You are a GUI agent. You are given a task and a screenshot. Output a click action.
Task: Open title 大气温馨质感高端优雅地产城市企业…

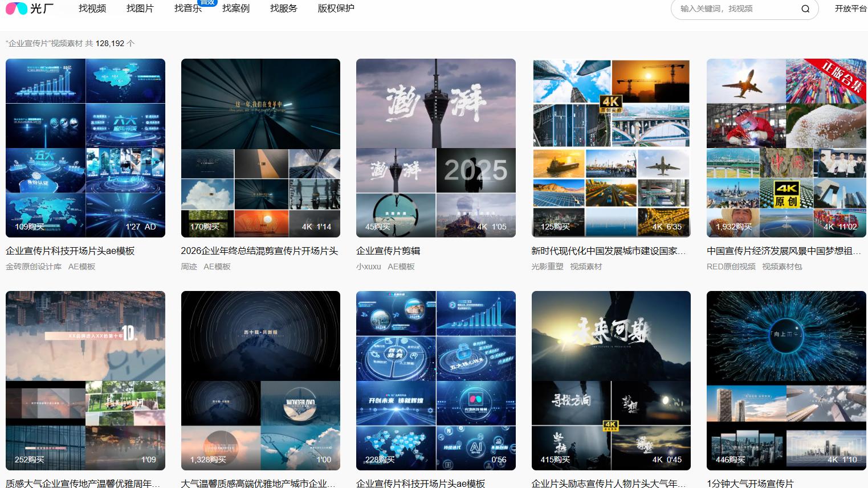[x=258, y=483]
